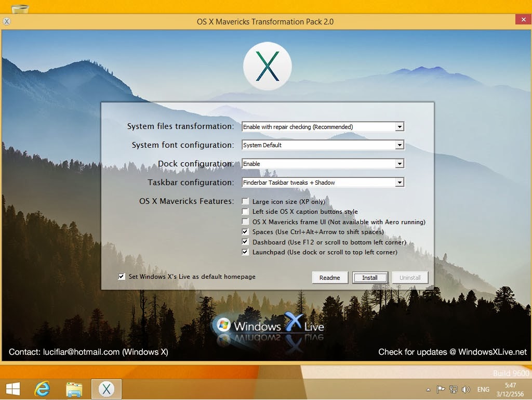Open the Recycle Bin on the desktop
This screenshot has width=532, height=400.
tap(20, 8)
